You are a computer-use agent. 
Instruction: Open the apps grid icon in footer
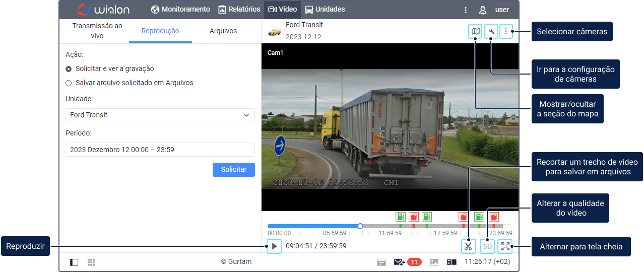point(91,262)
